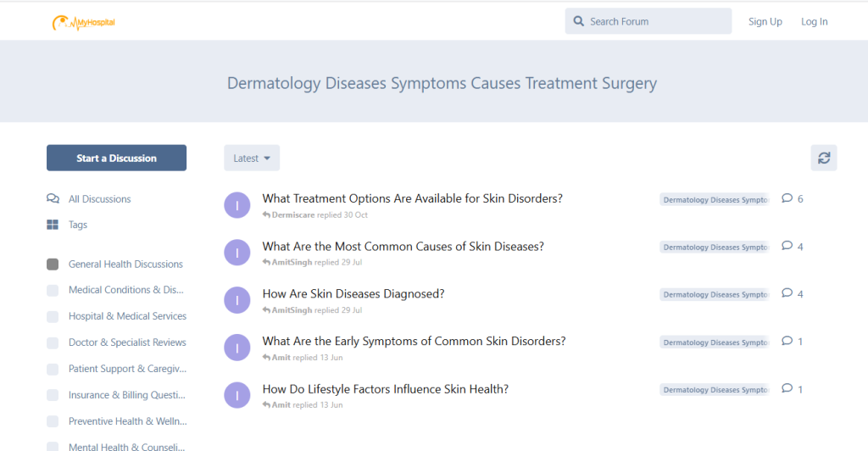Click the magnifier icon in search bar
Viewport: 868px width, 451px height.
point(579,21)
